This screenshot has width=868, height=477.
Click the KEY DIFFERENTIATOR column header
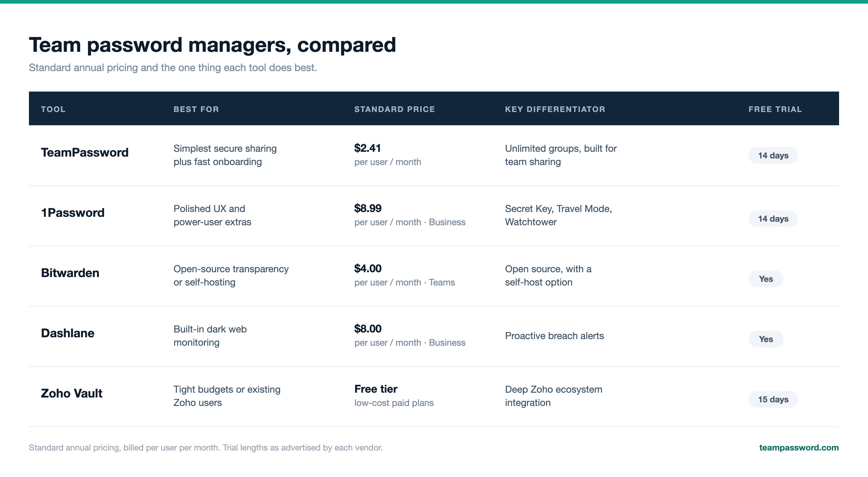click(555, 109)
